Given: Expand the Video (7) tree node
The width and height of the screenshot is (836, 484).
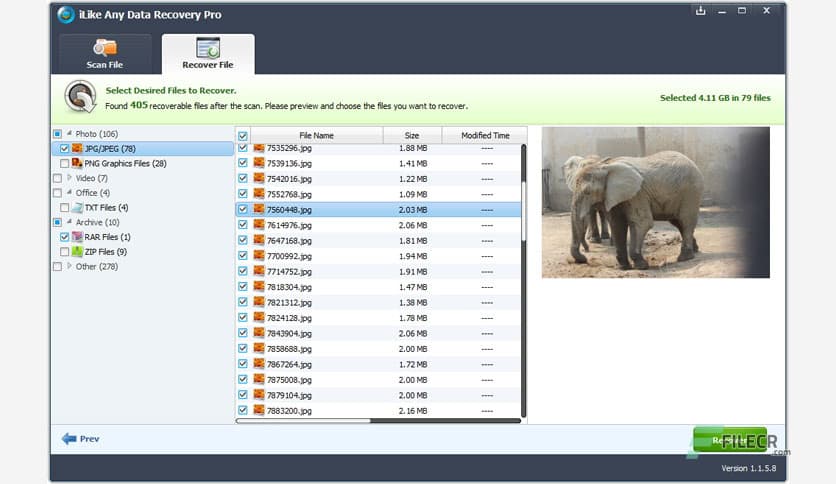Looking at the screenshot, I should pos(69,178).
